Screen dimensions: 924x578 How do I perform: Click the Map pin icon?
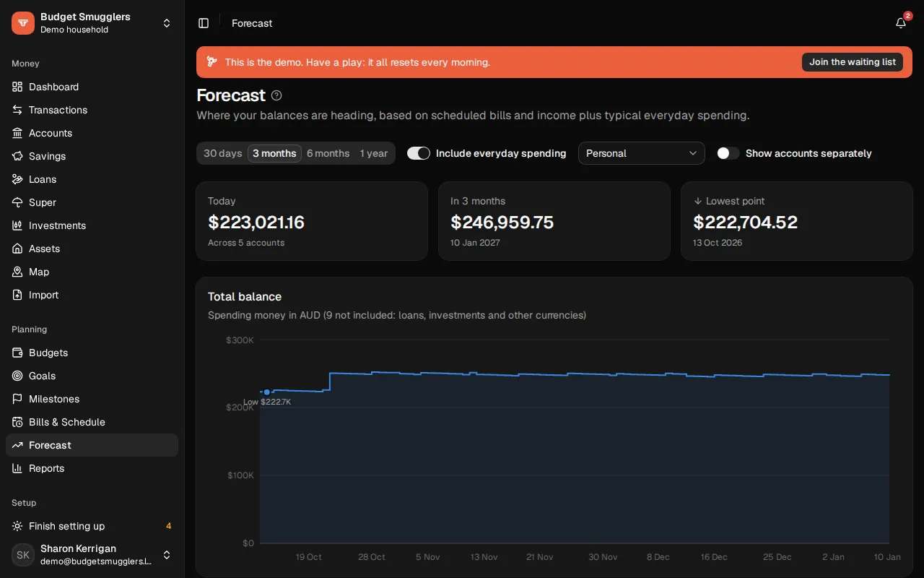(17, 272)
